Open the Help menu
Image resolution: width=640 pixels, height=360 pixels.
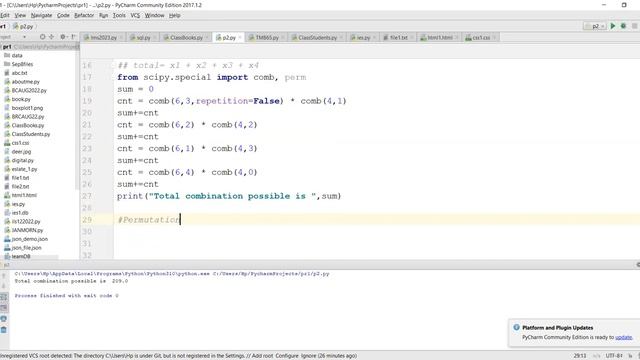[x=174, y=15]
